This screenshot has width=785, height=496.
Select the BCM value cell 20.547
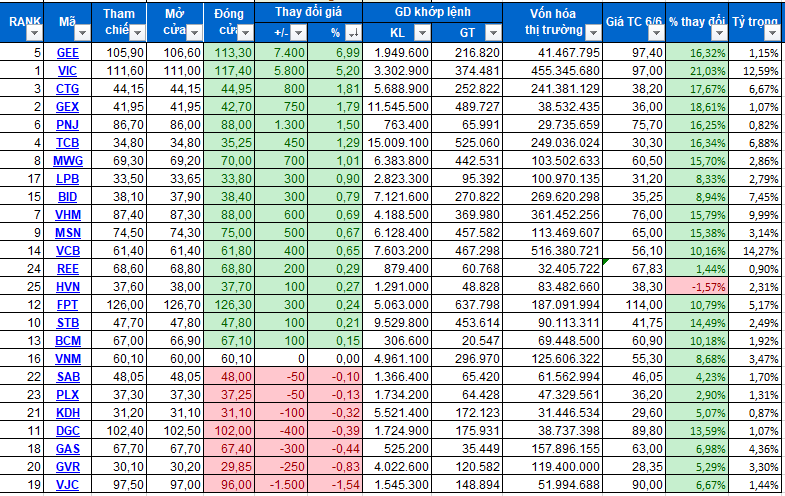point(467,341)
